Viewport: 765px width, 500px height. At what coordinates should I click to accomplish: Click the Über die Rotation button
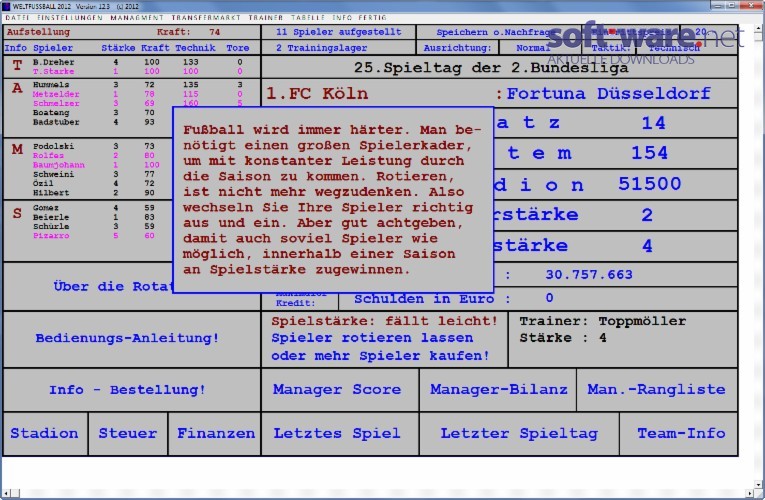[88, 286]
